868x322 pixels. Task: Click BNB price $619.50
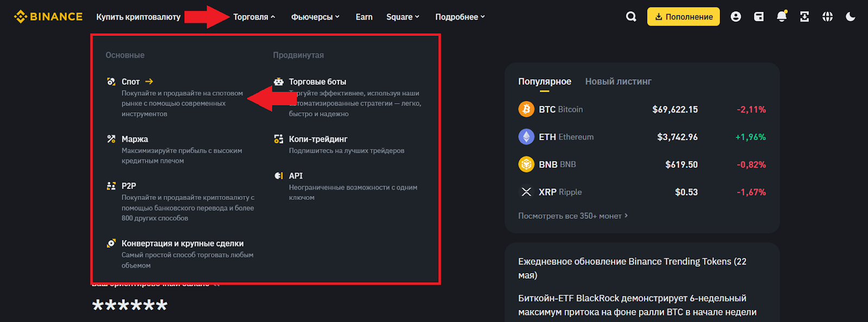point(681,165)
